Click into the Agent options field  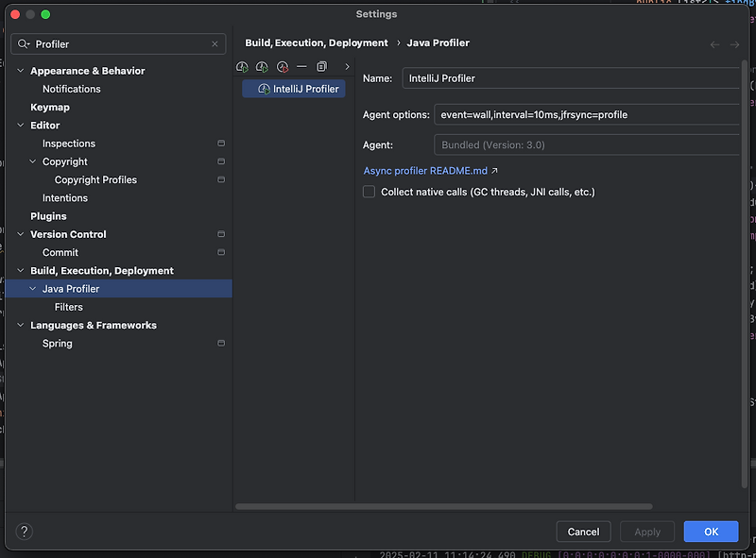(584, 114)
